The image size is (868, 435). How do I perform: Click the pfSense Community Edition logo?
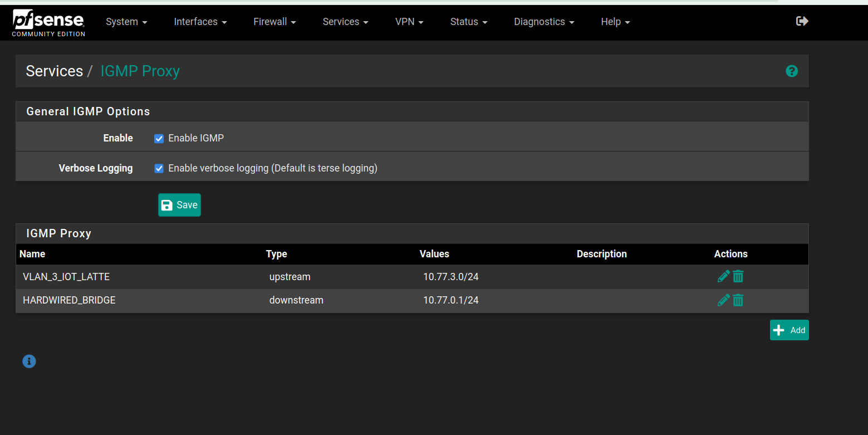[48, 21]
